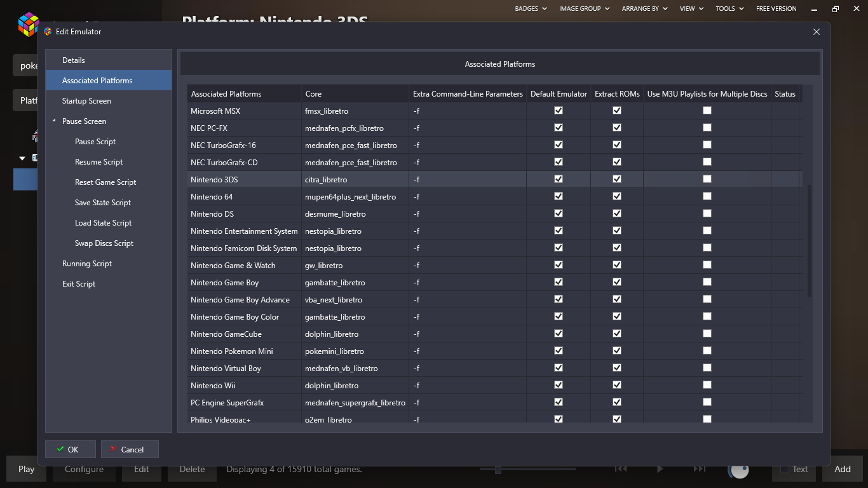Open the Badges dropdown menu
Screen dimensions: 868x488
(531, 8)
